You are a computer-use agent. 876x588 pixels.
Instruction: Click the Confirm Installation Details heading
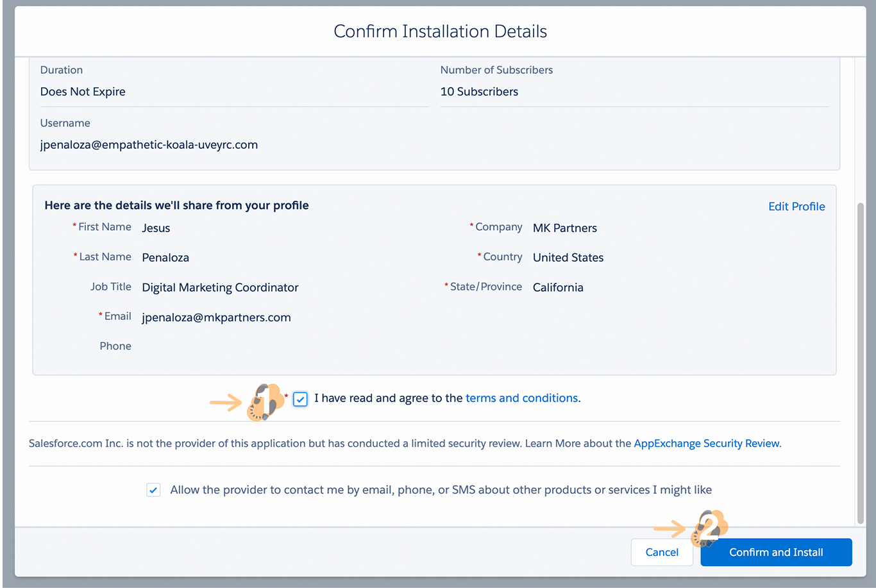point(440,31)
